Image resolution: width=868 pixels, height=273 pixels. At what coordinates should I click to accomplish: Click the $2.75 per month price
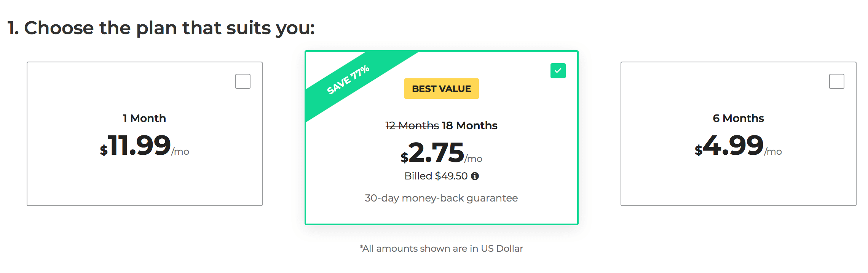441,153
